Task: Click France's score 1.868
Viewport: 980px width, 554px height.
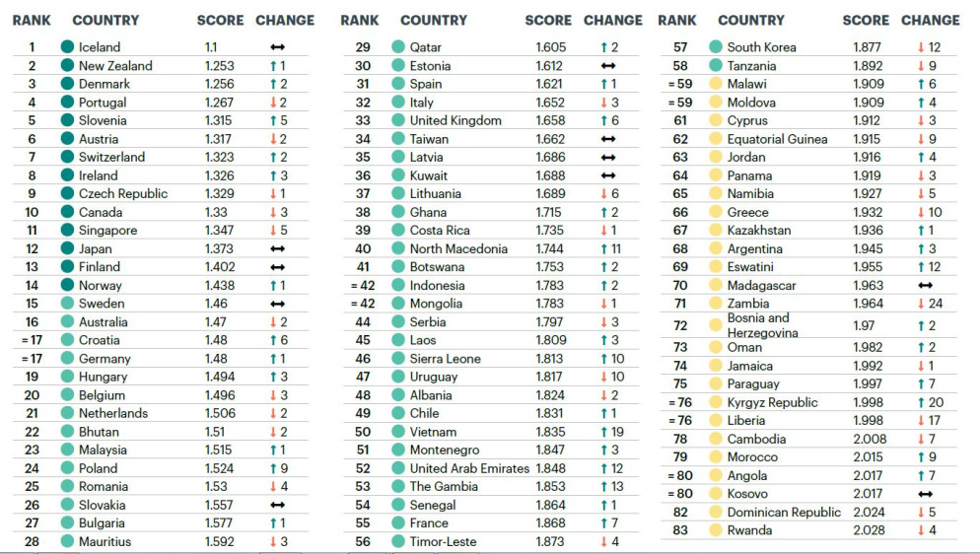Action: tap(550, 522)
